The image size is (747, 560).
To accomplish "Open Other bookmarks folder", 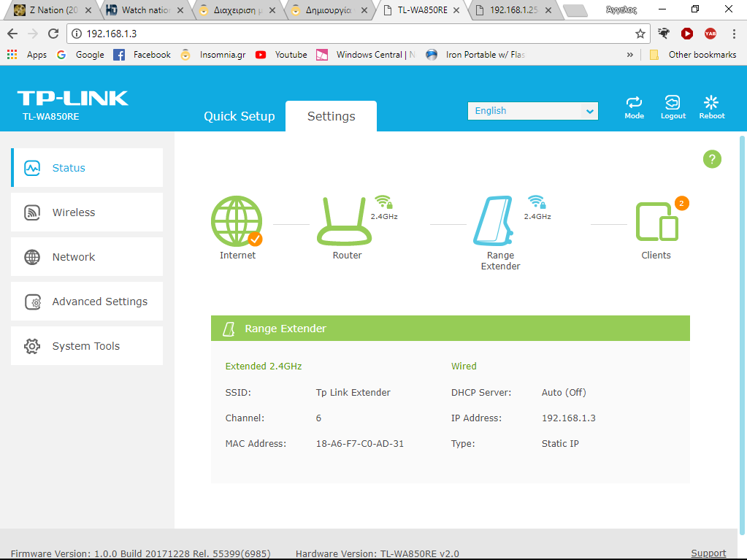I will [693, 55].
